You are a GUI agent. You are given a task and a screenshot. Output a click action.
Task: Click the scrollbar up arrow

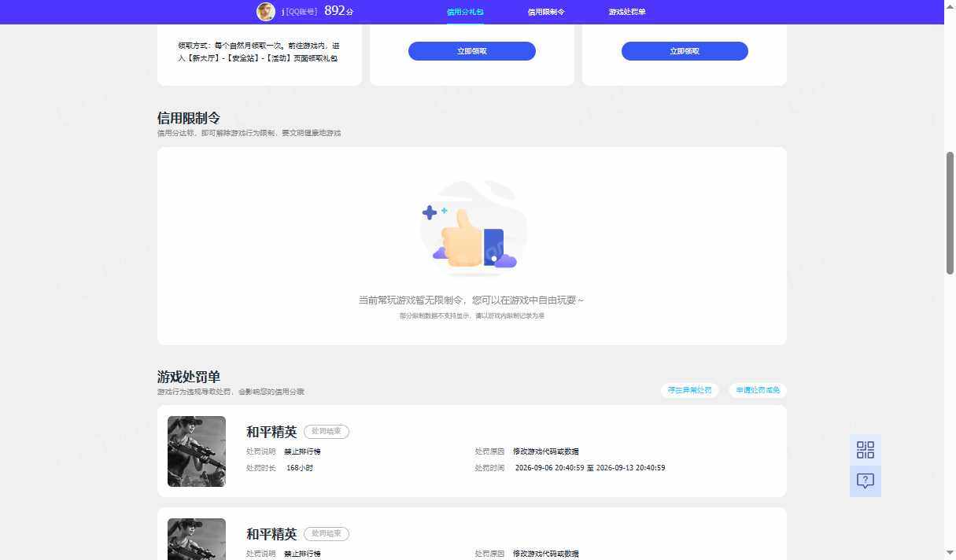tap(950, 6)
